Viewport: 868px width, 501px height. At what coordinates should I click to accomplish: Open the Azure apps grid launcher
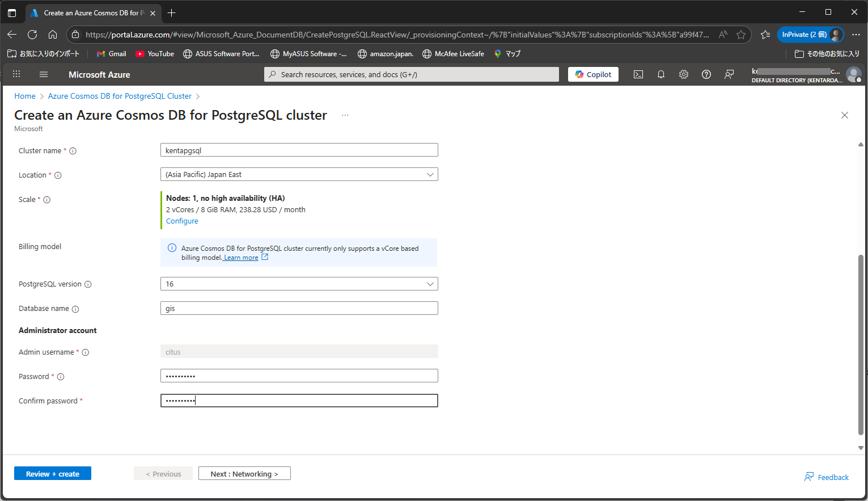(16, 74)
